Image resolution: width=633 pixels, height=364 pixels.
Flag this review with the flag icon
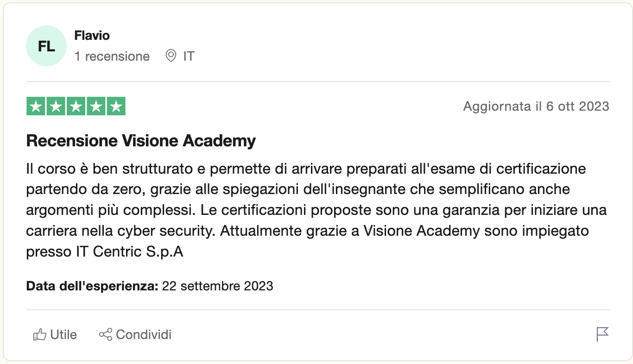[602, 334]
